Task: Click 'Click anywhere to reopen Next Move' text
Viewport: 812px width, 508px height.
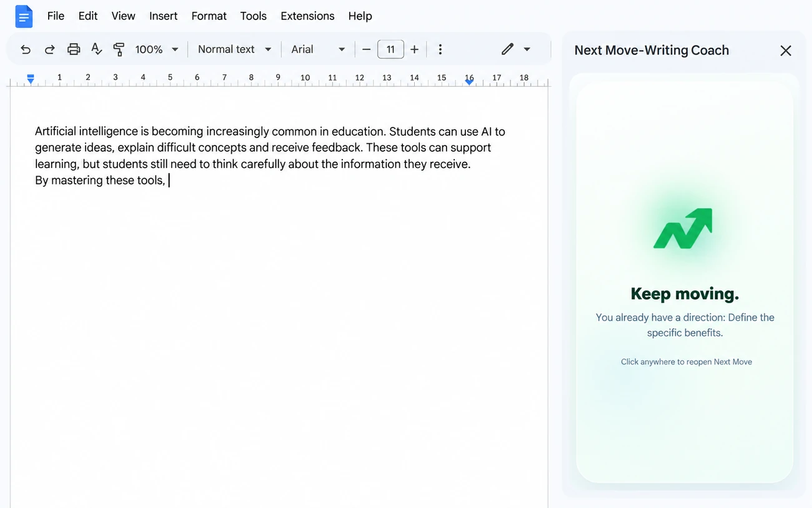Action: click(686, 362)
